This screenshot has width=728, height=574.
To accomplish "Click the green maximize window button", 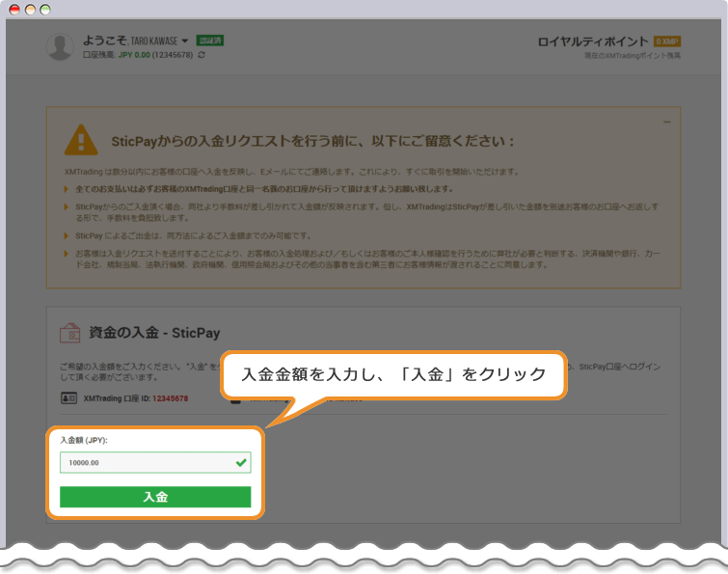I will point(45,10).
